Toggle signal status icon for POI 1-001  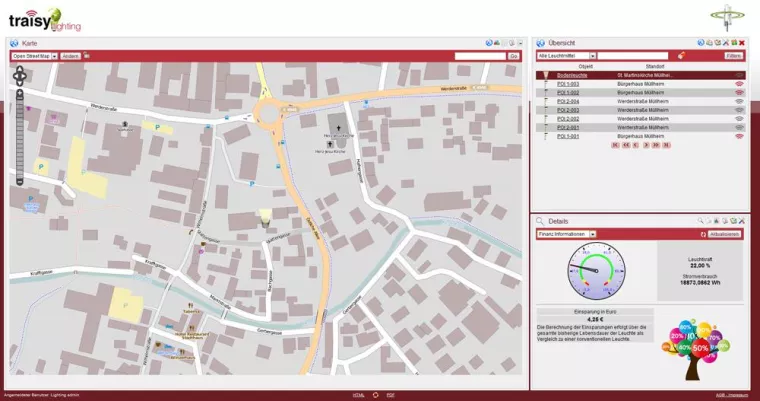pyautogui.click(x=739, y=135)
